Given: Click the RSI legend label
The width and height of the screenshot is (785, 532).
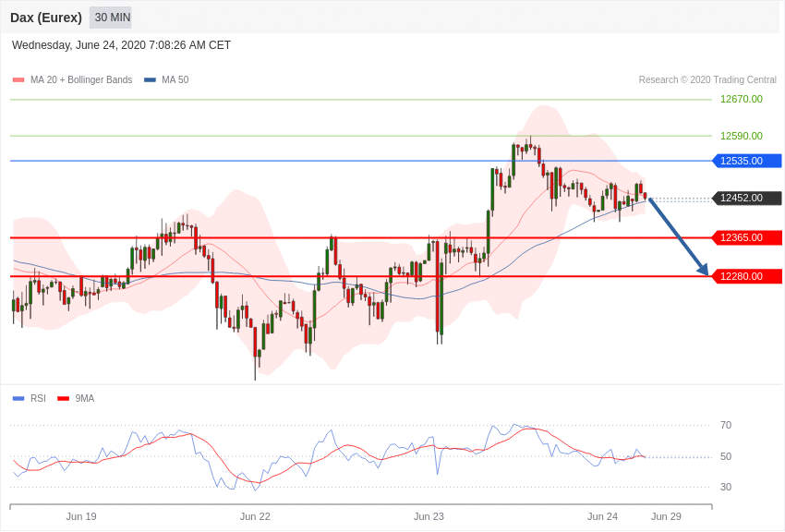Looking at the screenshot, I should tap(38, 399).
